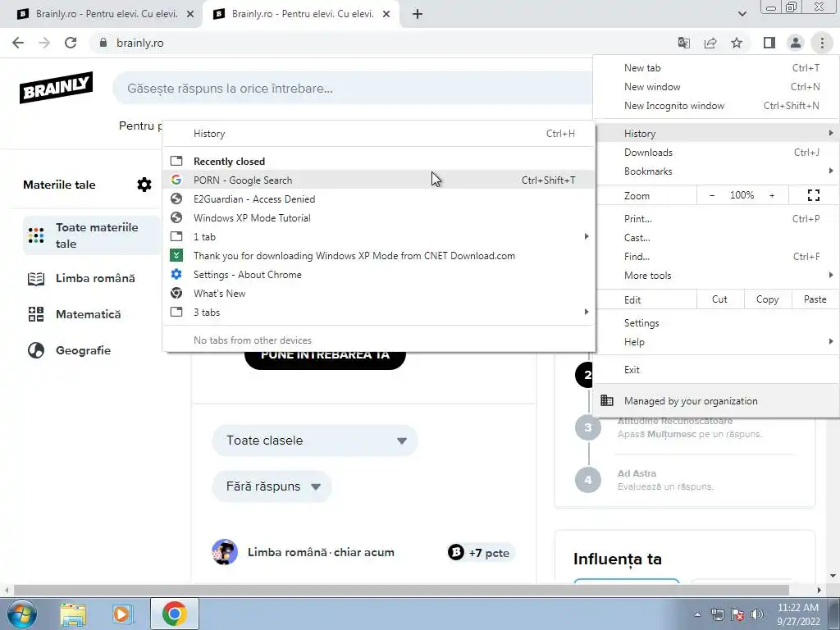Open a new tab with the plus button
The height and width of the screenshot is (630, 840).
pyautogui.click(x=418, y=15)
